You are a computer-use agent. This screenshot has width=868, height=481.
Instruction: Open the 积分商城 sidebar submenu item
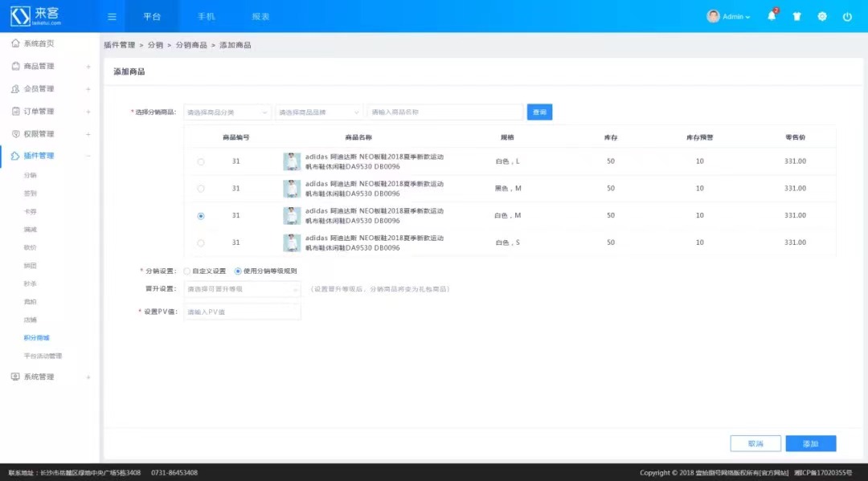coord(36,338)
